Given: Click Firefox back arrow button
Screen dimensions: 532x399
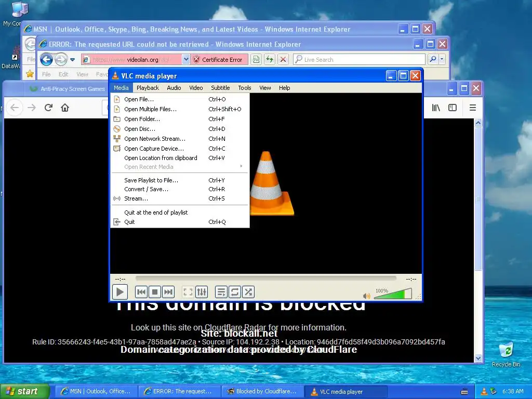Looking at the screenshot, I should (15, 108).
